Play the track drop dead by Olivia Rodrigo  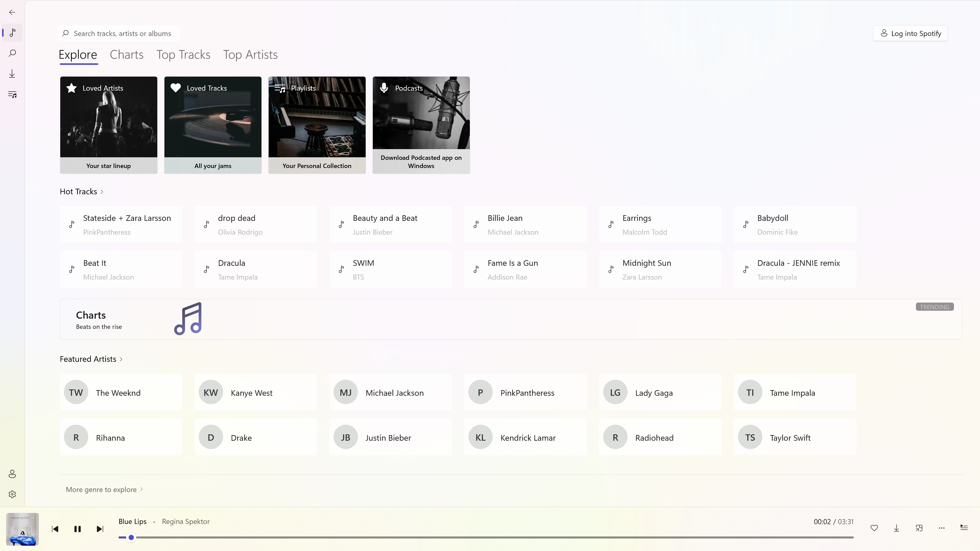(x=256, y=224)
